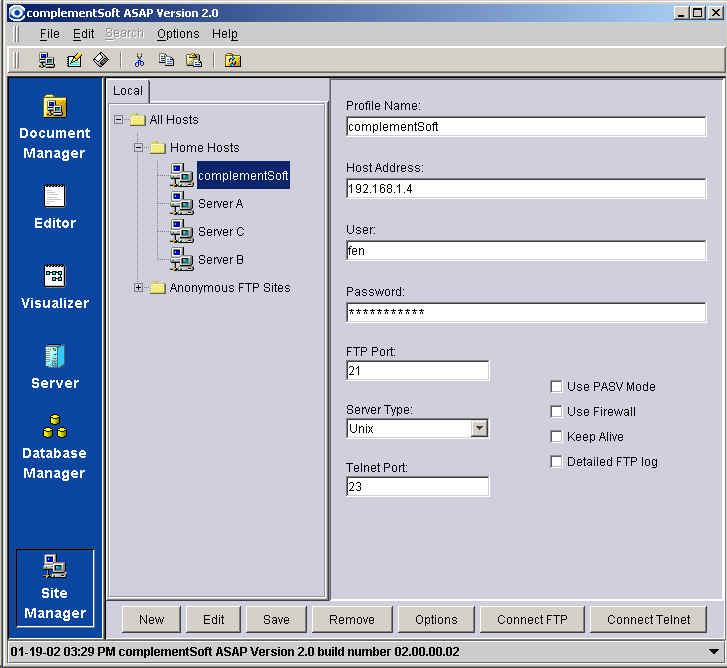The image size is (727, 668).
Task: Click the complementSoft host computer icon
Action: 182,175
